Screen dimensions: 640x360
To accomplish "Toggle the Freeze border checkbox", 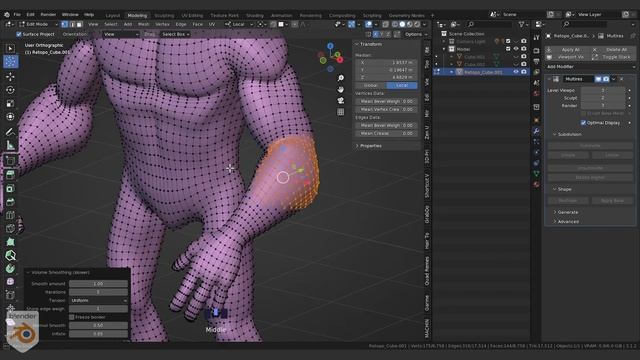I will coord(72,317).
